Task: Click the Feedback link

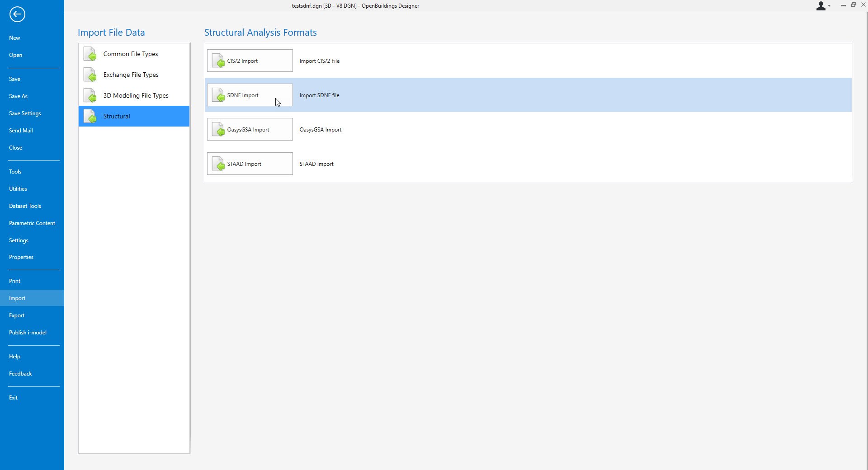Action: (x=20, y=373)
